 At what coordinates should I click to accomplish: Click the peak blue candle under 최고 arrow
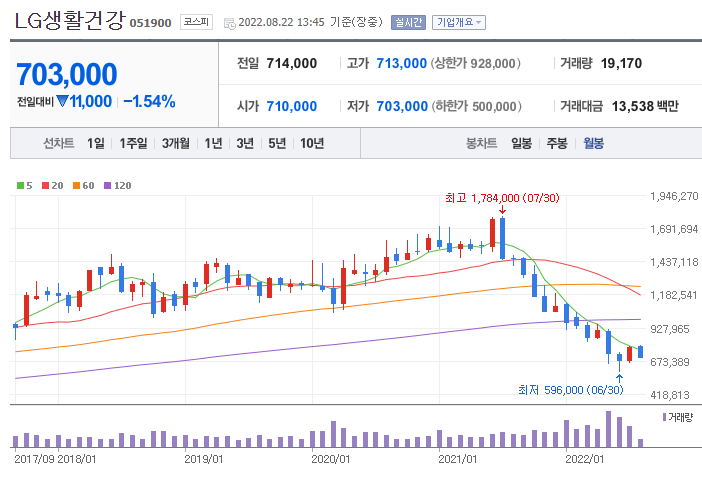(502, 238)
